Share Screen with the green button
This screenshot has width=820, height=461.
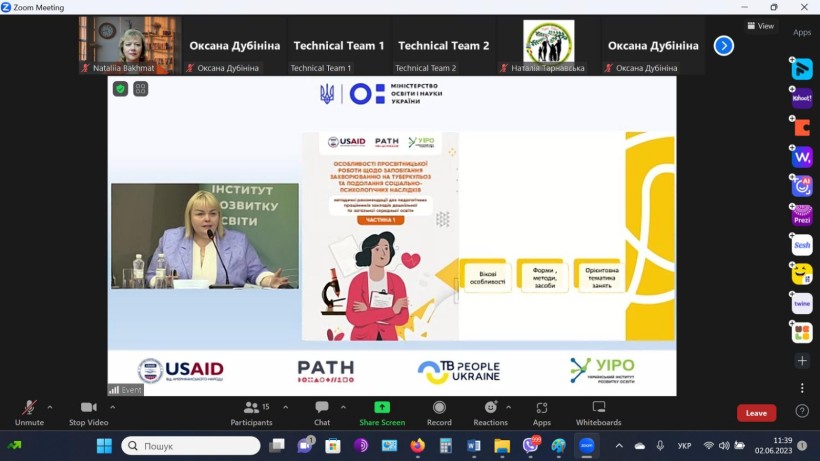(382, 413)
